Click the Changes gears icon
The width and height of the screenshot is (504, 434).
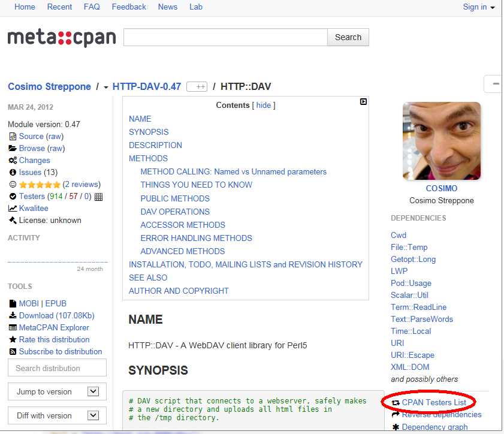(x=13, y=160)
